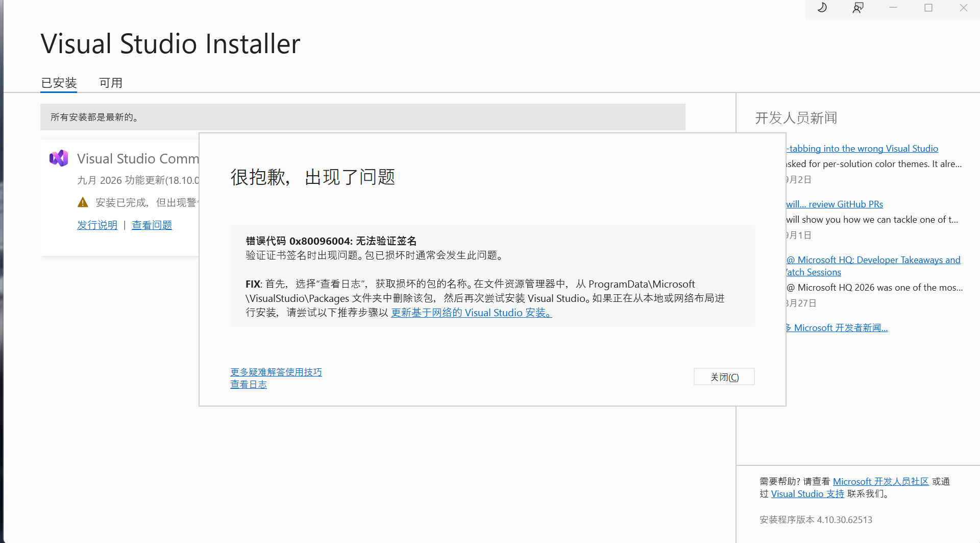The width and height of the screenshot is (980, 543).
Task: Click the 很抱歉，出现了问题 dialog heading
Action: pyautogui.click(x=313, y=177)
